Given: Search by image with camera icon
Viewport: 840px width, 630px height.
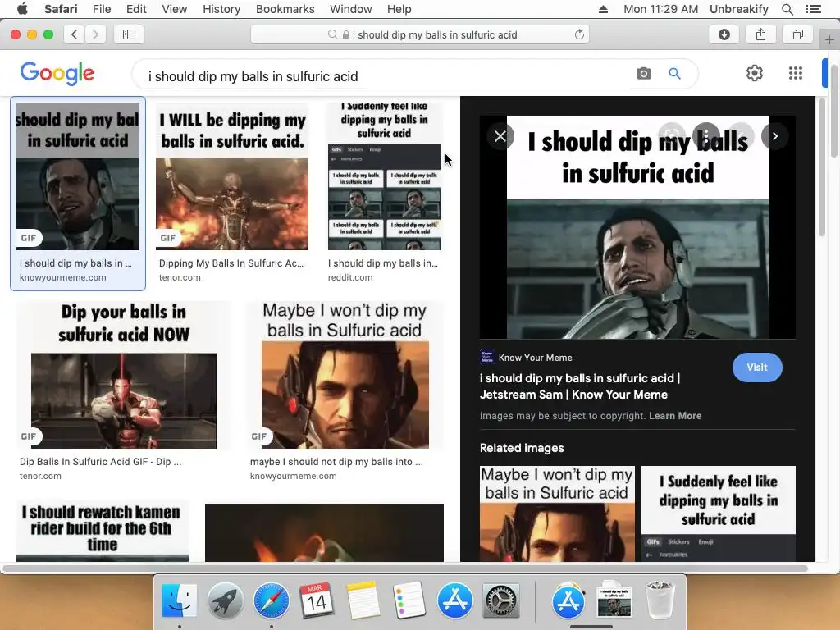Looking at the screenshot, I should pyautogui.click(x=644, y=73).
